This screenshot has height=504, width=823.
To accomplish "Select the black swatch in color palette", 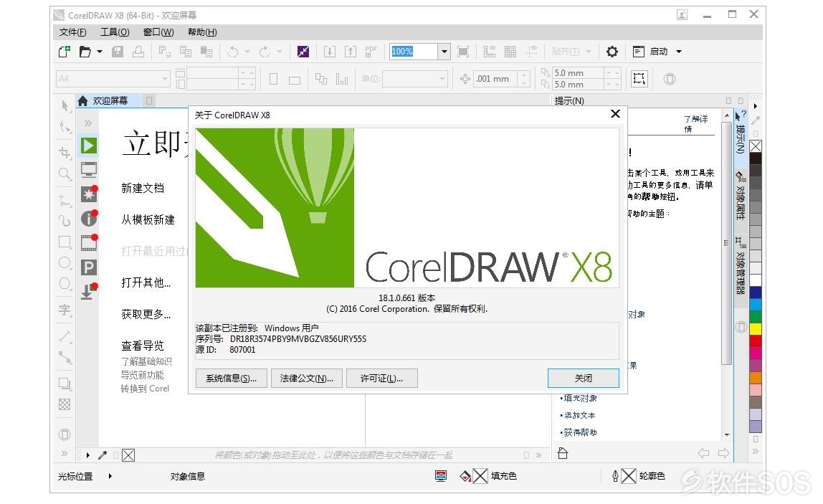I will pos(756,158).
